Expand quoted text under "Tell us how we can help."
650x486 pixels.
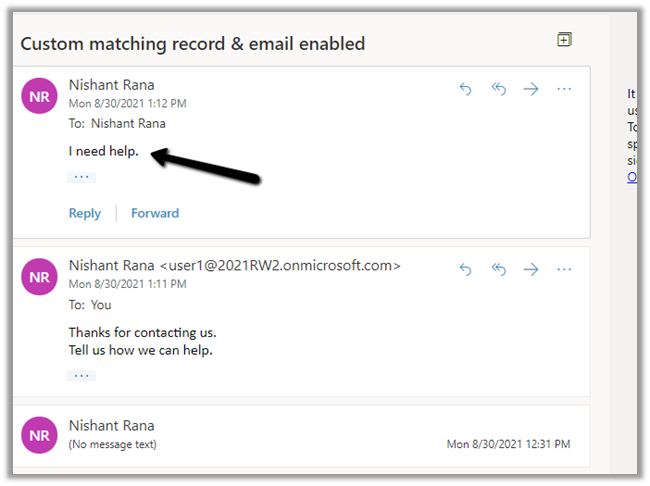81,375
